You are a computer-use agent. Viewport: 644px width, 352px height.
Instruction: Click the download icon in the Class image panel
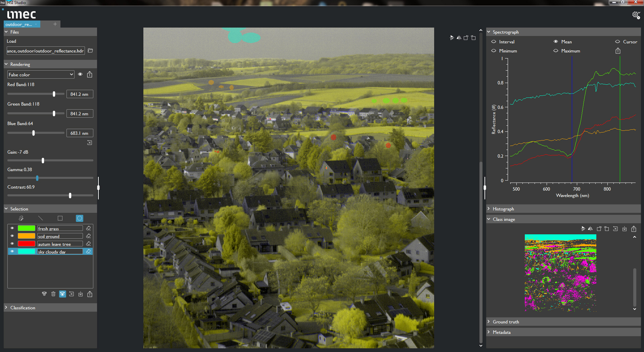625,229
